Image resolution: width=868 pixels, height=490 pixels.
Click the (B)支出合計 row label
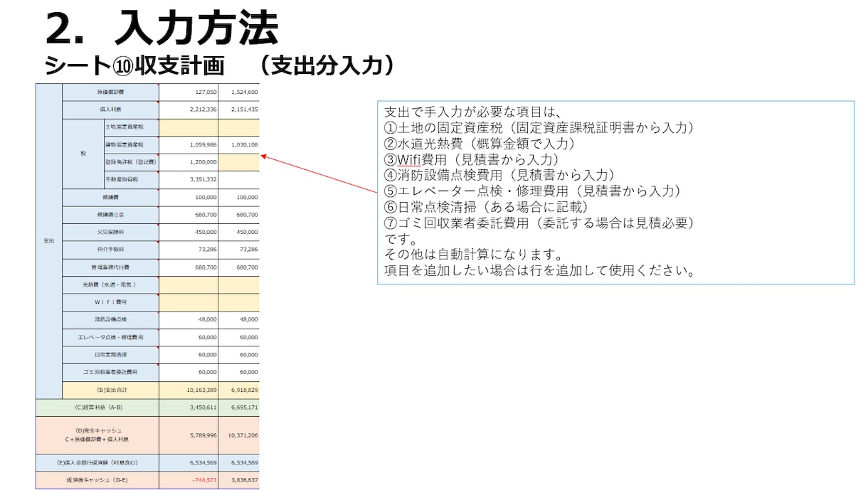pos(110,390)
